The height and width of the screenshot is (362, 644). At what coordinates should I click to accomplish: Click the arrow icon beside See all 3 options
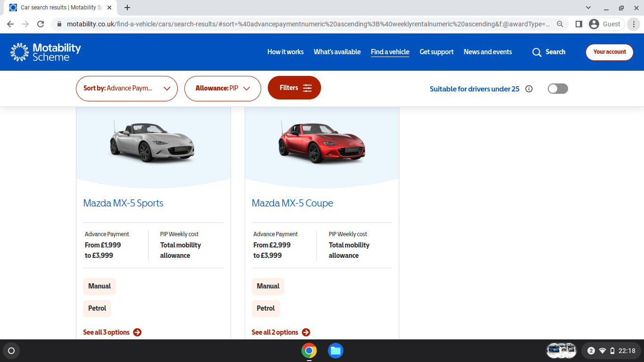[x=137, y=332]
